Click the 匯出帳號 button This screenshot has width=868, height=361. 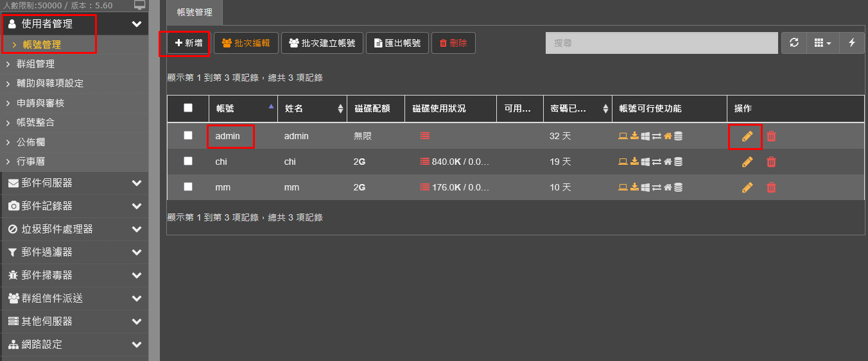point(397,43)
